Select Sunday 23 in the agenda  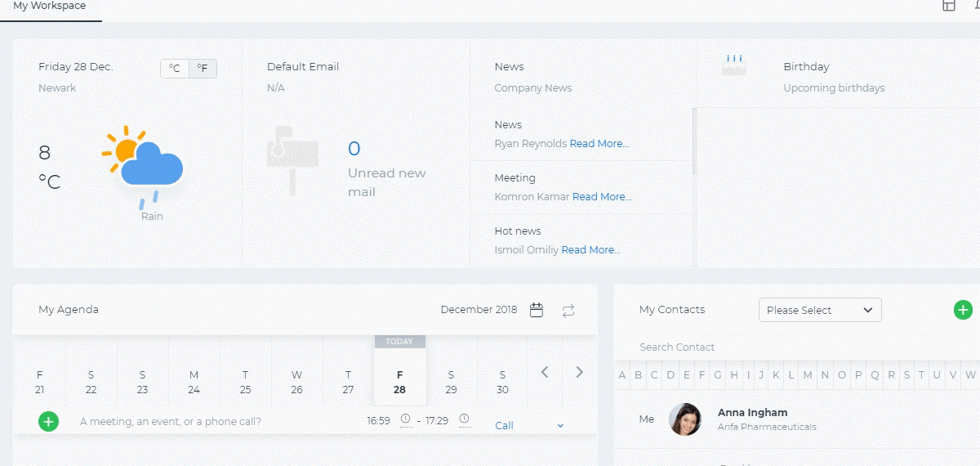(142, 382)
